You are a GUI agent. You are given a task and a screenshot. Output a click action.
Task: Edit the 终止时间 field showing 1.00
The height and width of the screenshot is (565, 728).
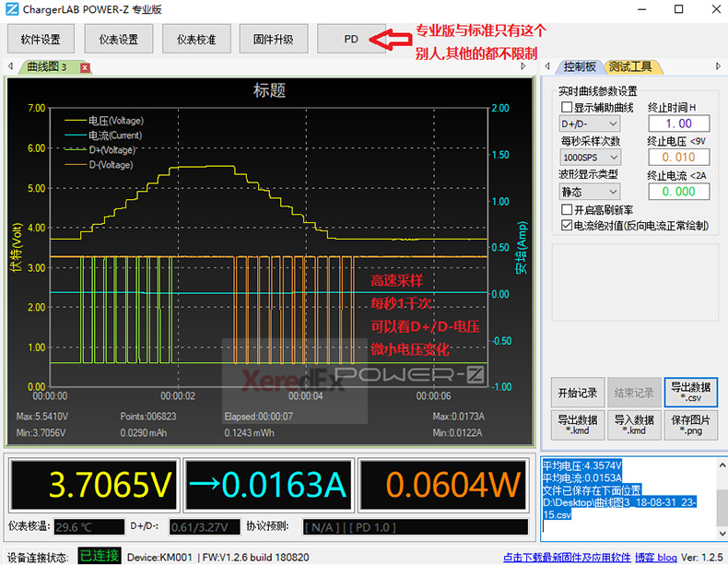[679, 124]
